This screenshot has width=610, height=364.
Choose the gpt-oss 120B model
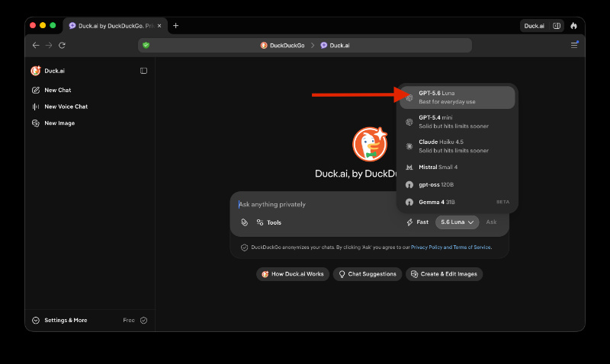pos(457,184)
